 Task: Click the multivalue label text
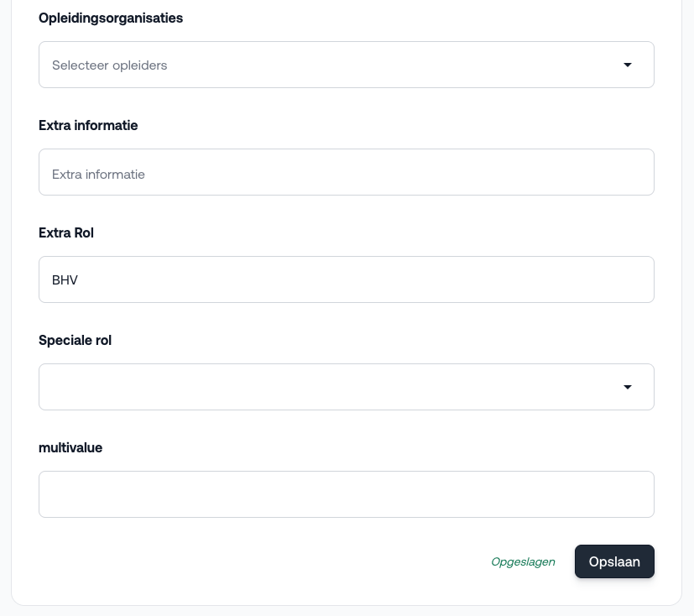[x=70, y=448]
